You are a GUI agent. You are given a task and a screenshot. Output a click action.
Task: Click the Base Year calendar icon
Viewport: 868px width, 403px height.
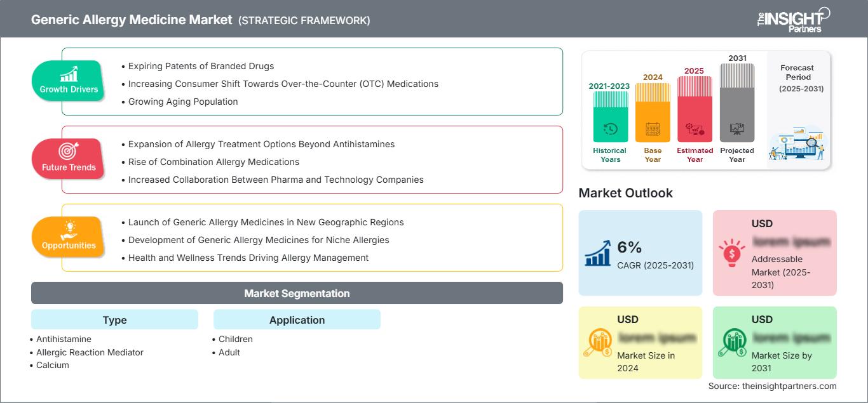pos(653,129)
